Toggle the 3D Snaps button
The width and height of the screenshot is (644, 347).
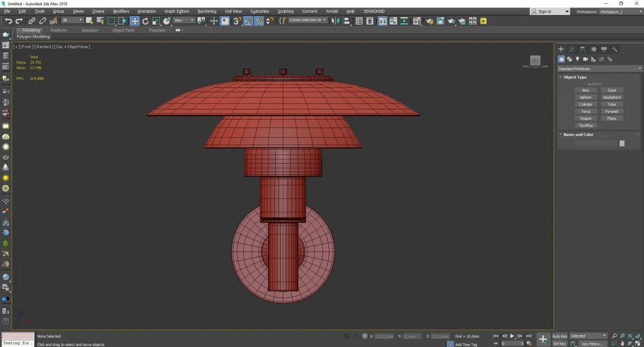tap(237, 21)
